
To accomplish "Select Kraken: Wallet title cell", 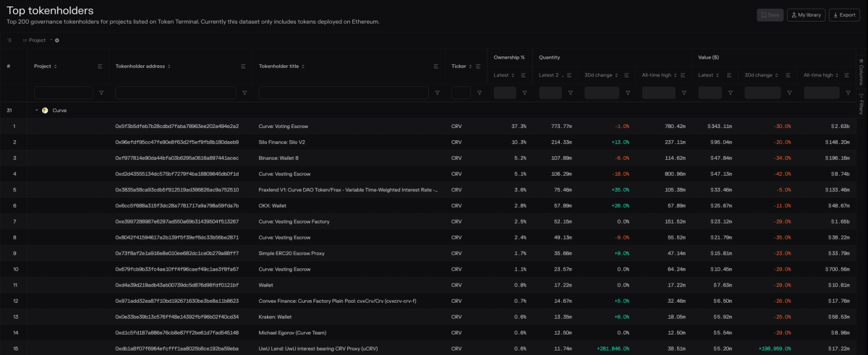I will tap(277, 317).
